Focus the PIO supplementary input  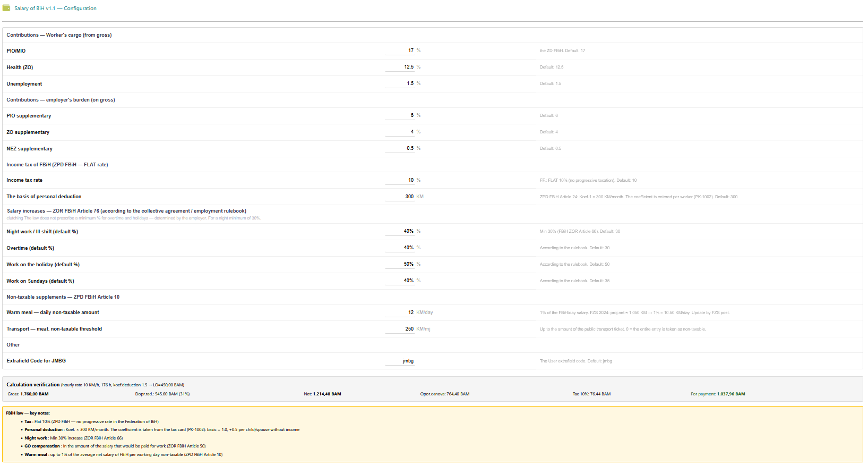point(400,115)
